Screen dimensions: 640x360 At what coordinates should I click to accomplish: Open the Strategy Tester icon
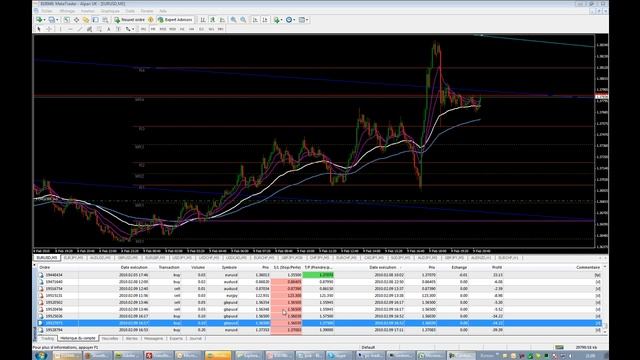pos(105,20)
